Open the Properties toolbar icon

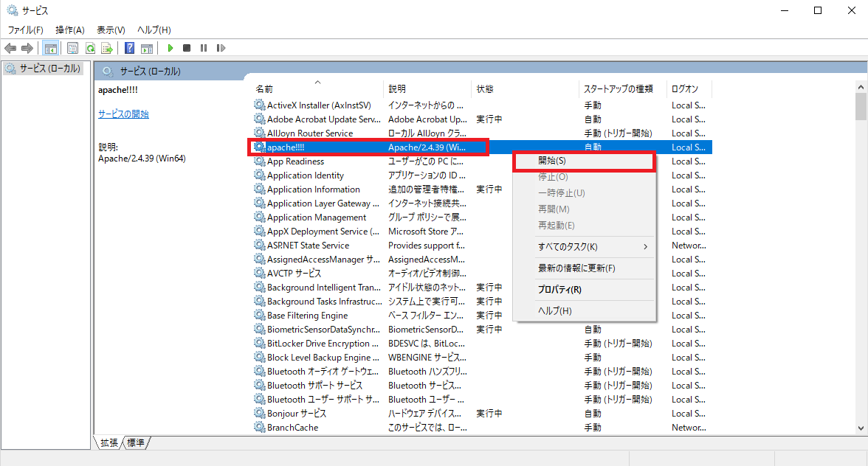click(72, 48)
